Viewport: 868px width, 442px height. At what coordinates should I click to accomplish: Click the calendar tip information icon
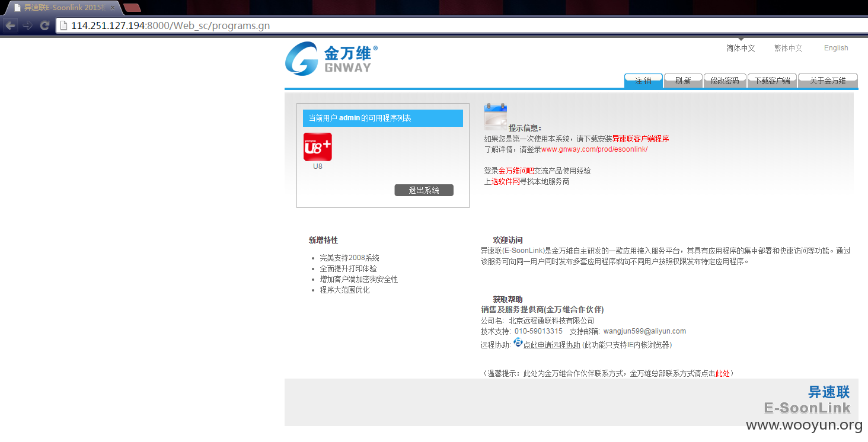tap(496, 117)
